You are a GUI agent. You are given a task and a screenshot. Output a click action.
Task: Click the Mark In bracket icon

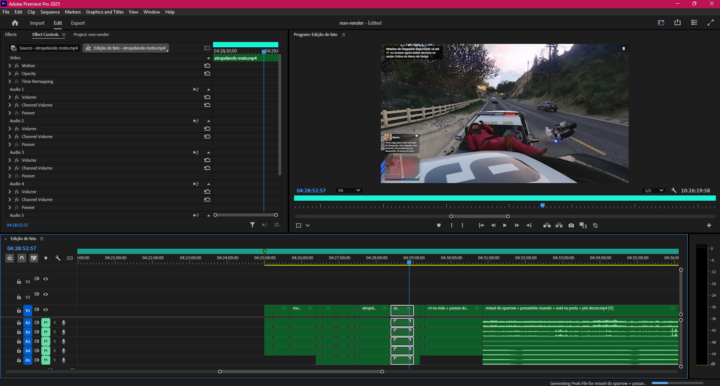[x=452, y=225]
